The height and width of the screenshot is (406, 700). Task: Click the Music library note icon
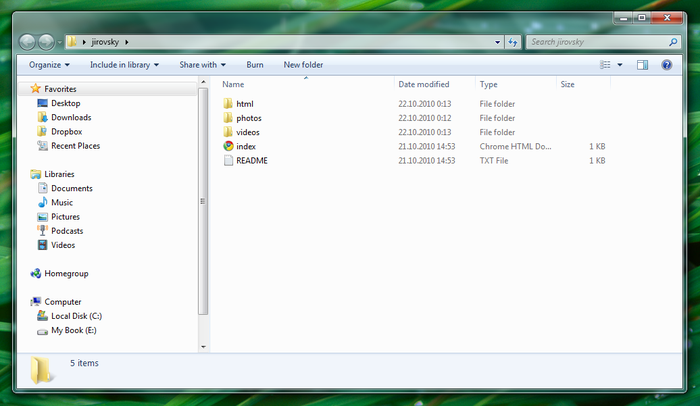tap(42, 202)
